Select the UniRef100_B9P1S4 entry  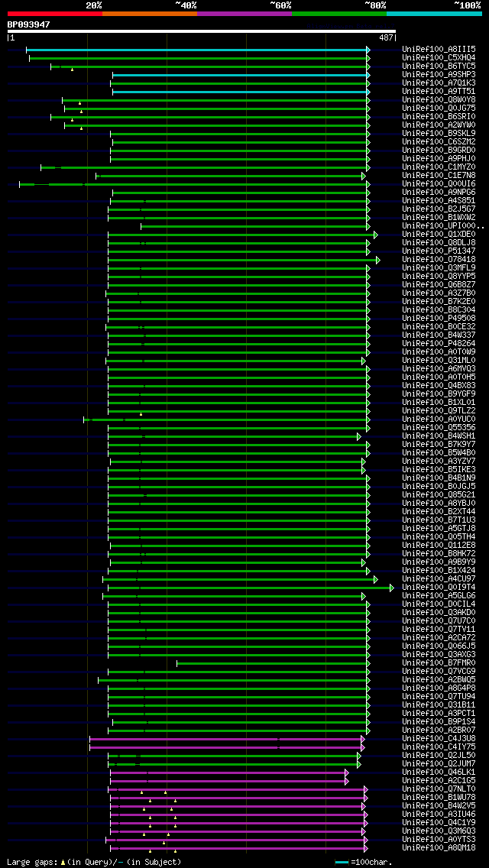[x=439, y=722]
